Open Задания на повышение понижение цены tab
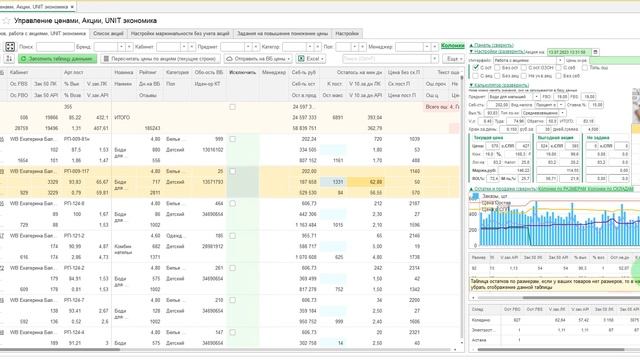Viewport: 640px width, 360px height. [282, 33]
